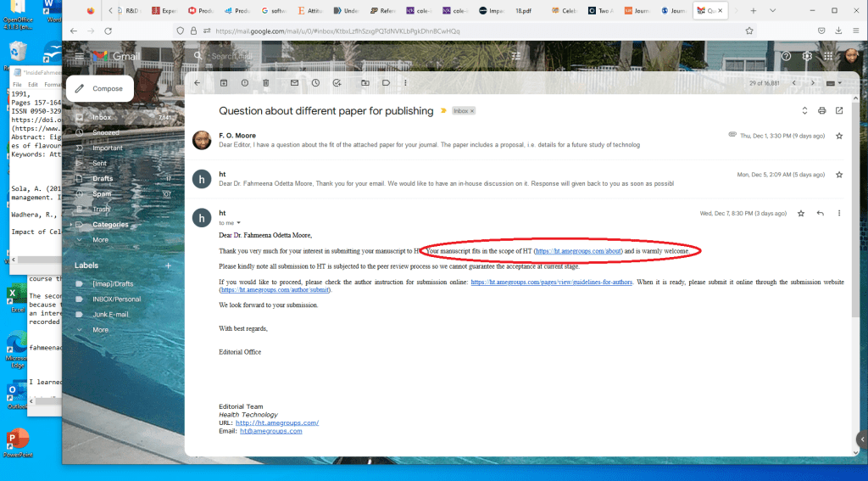Mark the email as unread
The height and width of the screenshot is (481, 868).
point(295,83)
